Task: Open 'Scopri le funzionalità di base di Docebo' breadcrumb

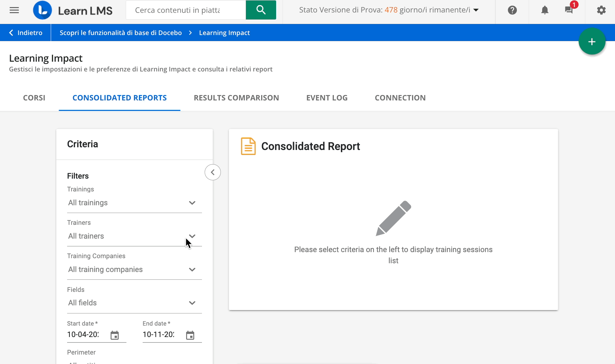Action: pyautogui.click(x=121, y=33)
